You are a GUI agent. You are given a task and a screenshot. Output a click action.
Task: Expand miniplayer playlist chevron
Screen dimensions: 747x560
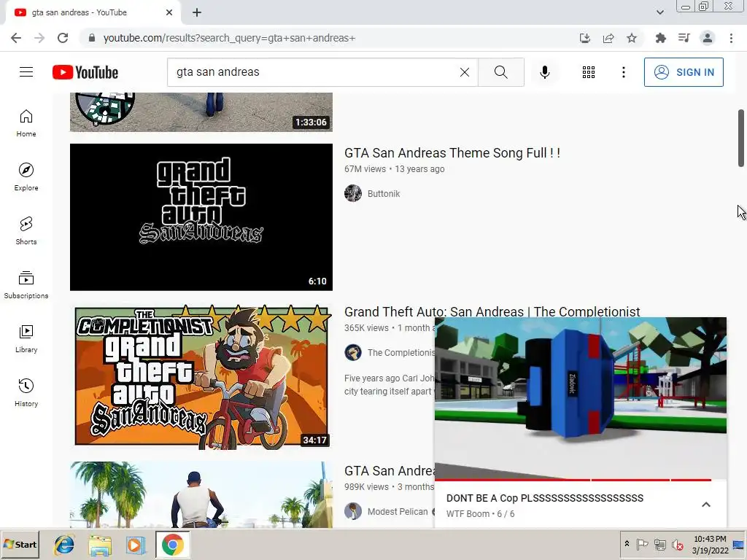coord(706,505)
